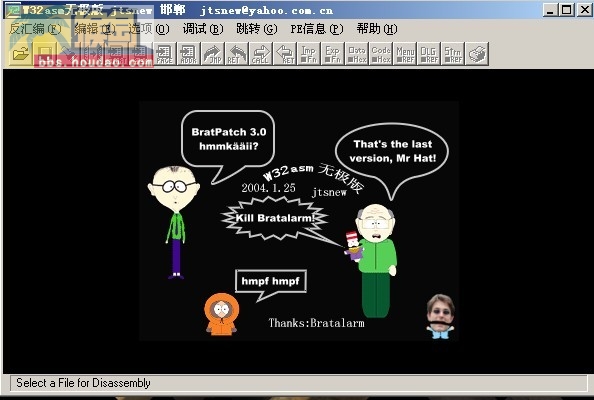Screen dimensions: 594x400
Task: Open the 帮助(H) menu
Action: pos(377,29)
